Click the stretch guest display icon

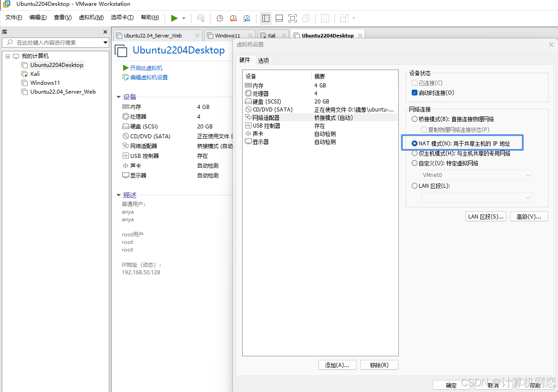[344, 18]
